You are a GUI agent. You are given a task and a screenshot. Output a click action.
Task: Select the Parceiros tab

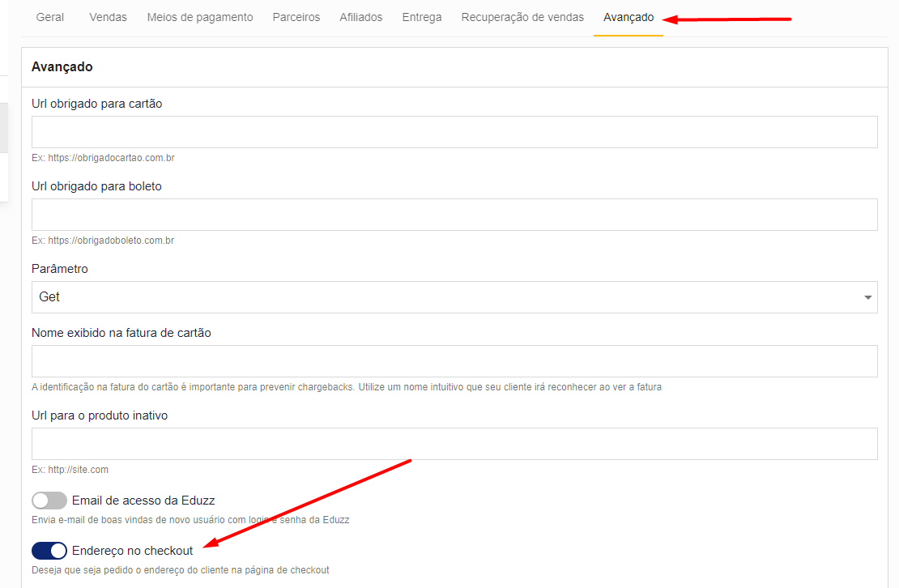pyautogui.click(x=296, y=17)
